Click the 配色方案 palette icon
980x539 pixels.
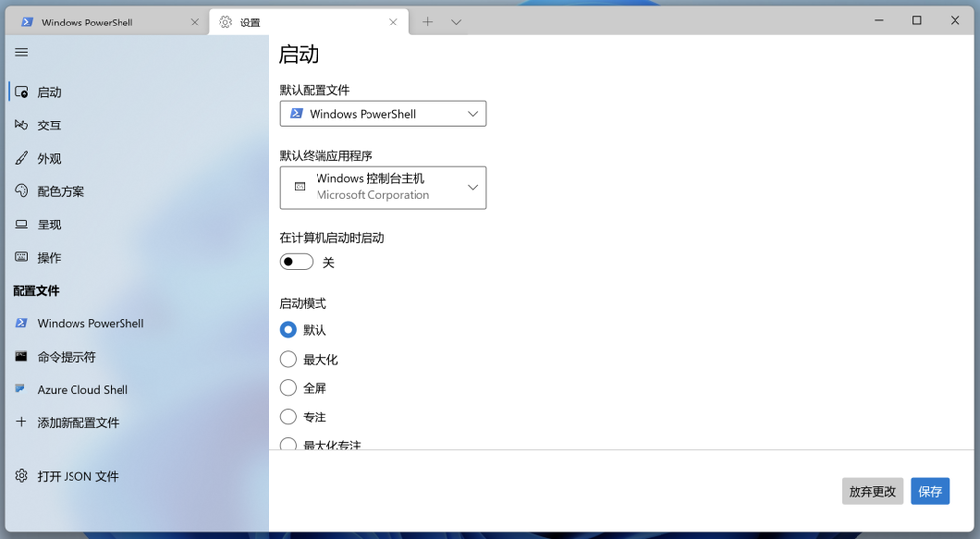(22, 191)
